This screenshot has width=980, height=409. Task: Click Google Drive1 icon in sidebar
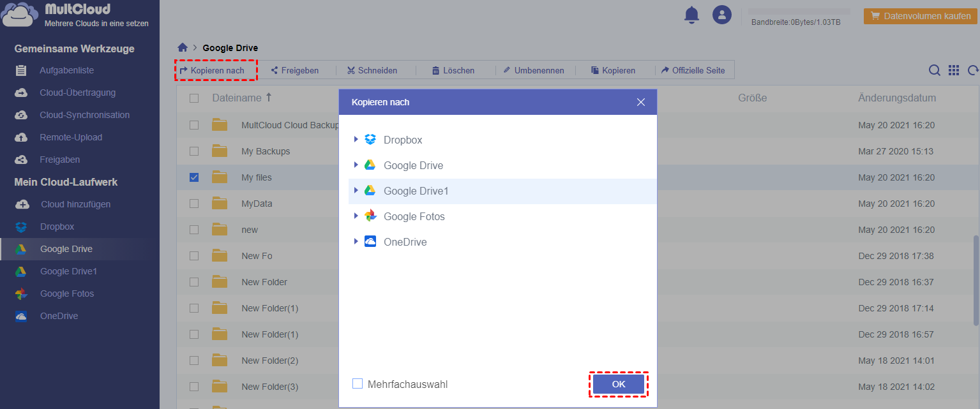(21, 271)
